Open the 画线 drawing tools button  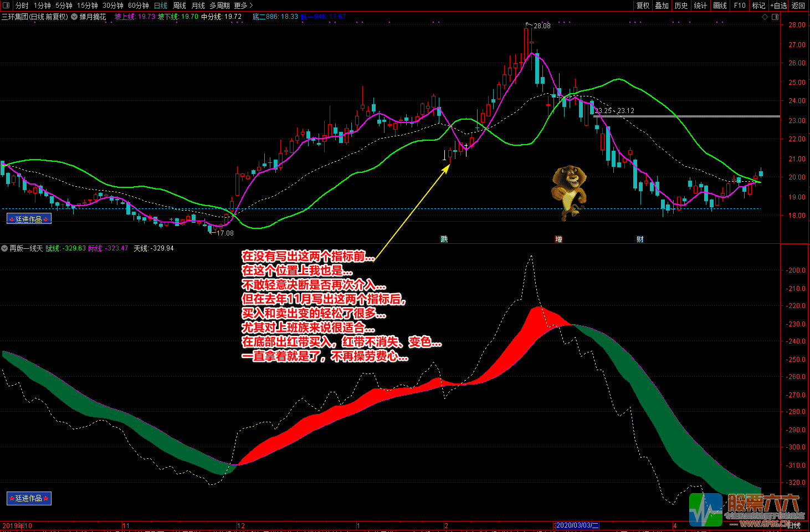click(720, 6)
